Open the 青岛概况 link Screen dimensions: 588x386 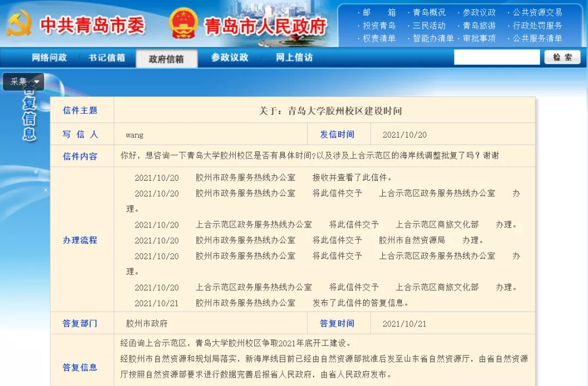click(x=429, y=13)
